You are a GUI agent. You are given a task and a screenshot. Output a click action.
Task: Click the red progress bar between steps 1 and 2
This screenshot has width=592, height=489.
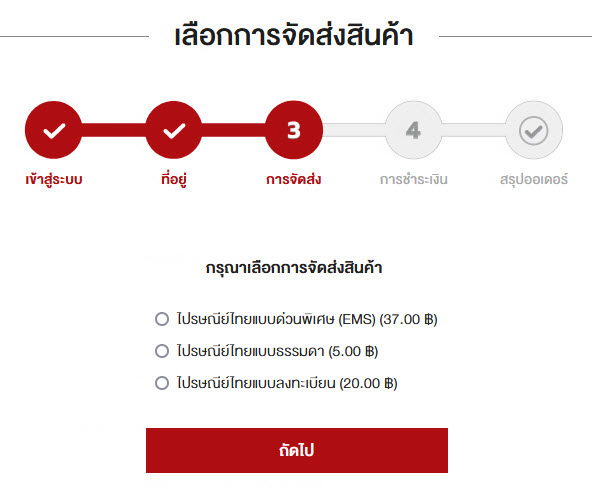click(x=114, y=130)
